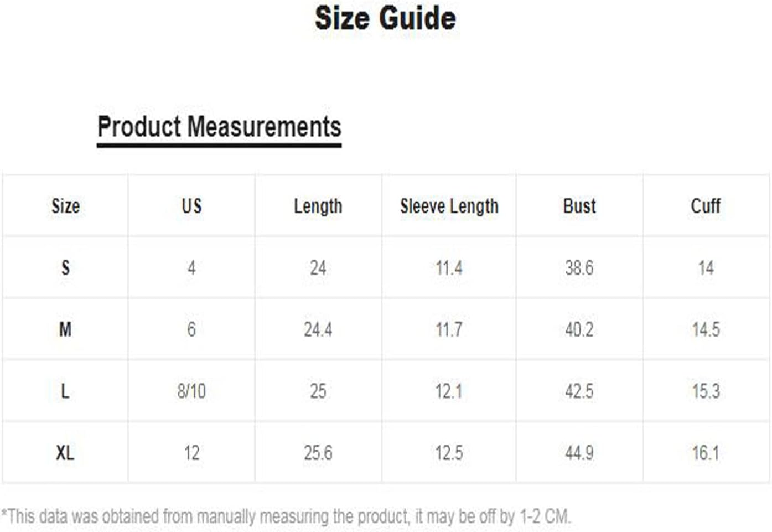Screen dimensions: 772x532
Task: Click the Size column header
Action: [66, 206]
